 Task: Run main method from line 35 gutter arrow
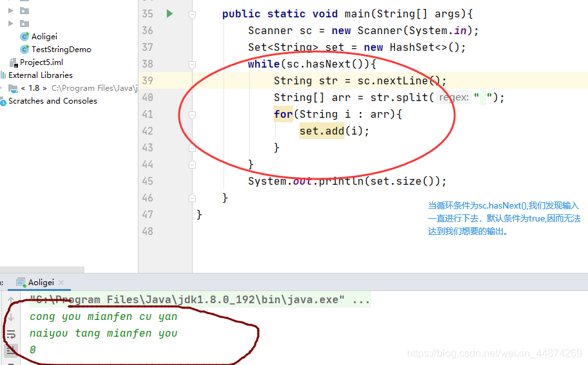[x=169, y=14]
